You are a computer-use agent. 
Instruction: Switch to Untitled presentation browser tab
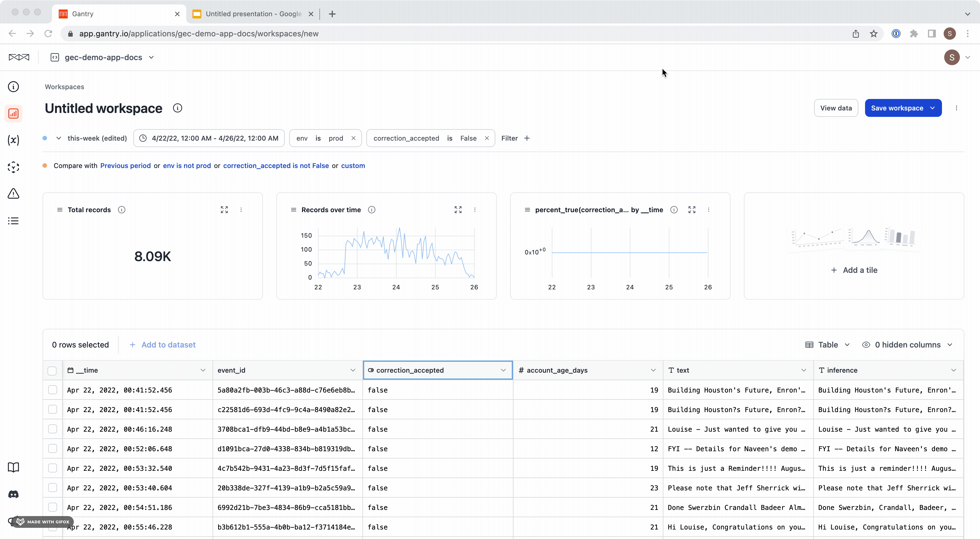[253, 14]
